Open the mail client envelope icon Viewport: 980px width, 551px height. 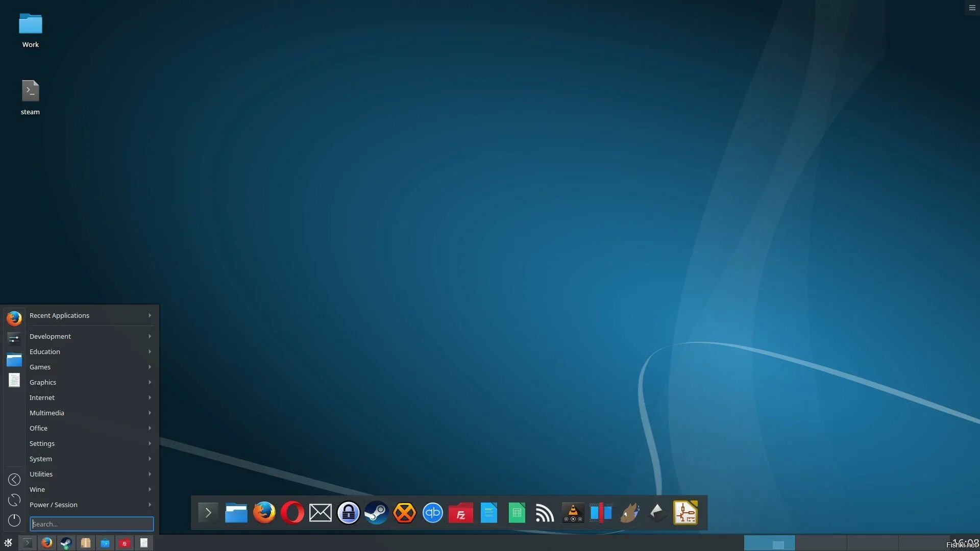click(321, 513)
